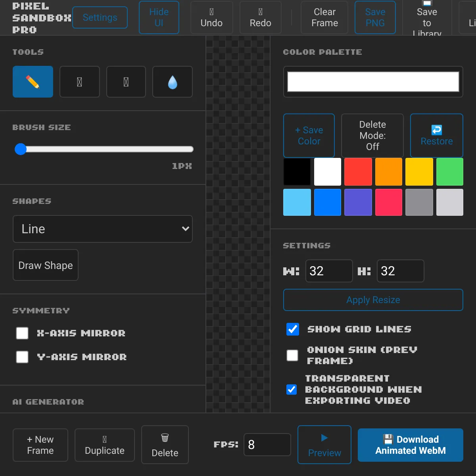Open the Shapes dropdown showing Line
The image size is (476, 476).
pyautogui.click(x=103, y=229)
